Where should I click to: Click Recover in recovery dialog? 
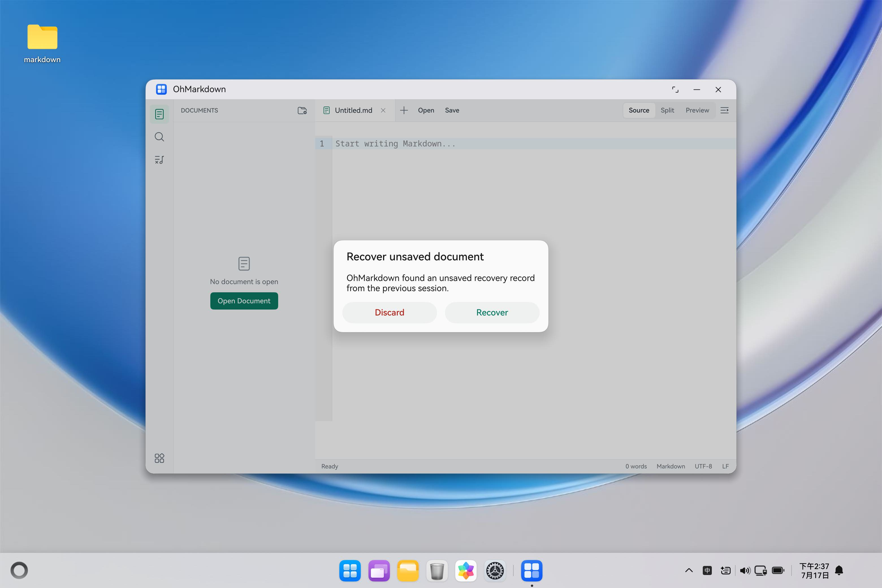click(492, 312)
